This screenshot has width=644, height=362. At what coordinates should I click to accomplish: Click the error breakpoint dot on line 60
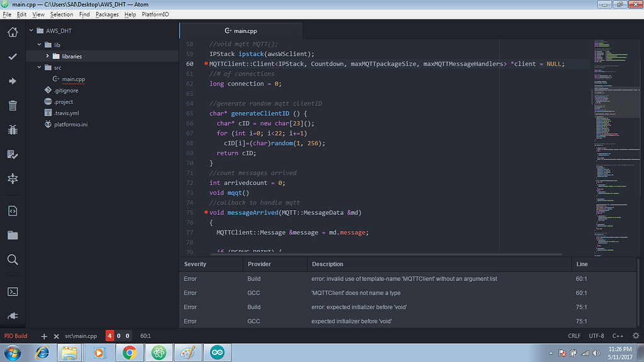(x=206, y=64)
